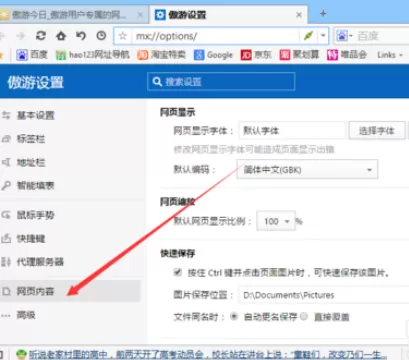Click the magnifier icon in settings search
The width and height of the screenshot is (409, 360).
click(157, 82)
